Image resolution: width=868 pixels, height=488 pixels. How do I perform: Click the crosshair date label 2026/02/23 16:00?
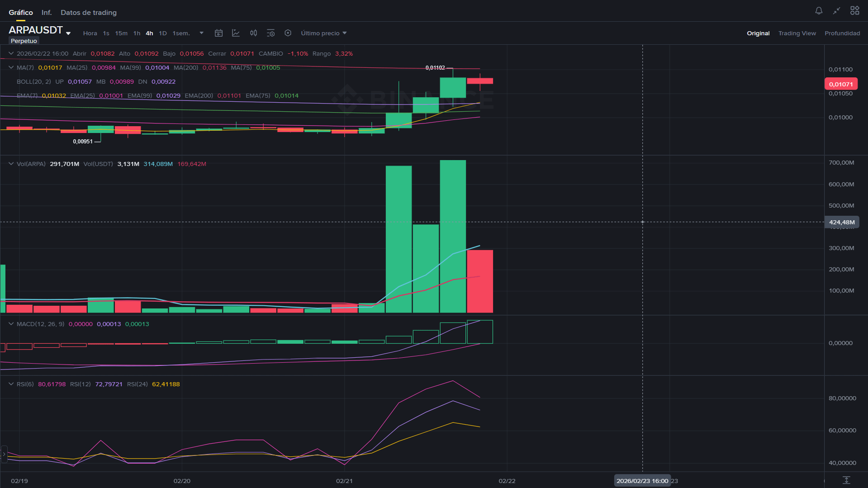tap(642, 481)
